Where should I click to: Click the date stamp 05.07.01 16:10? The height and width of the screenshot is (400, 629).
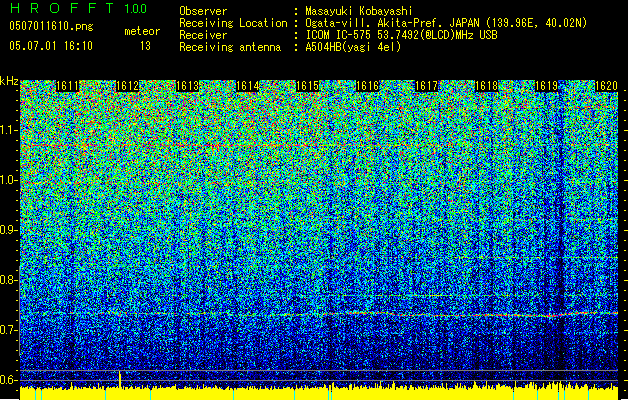51,46
